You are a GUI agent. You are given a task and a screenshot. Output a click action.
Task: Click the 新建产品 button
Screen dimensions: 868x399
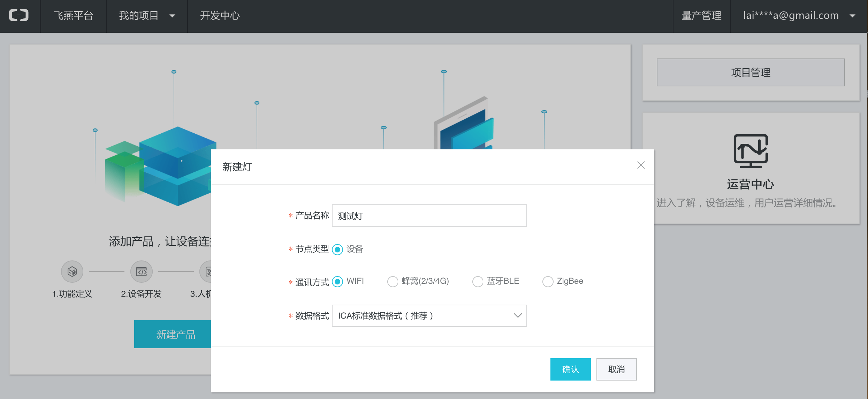[173, 334]
